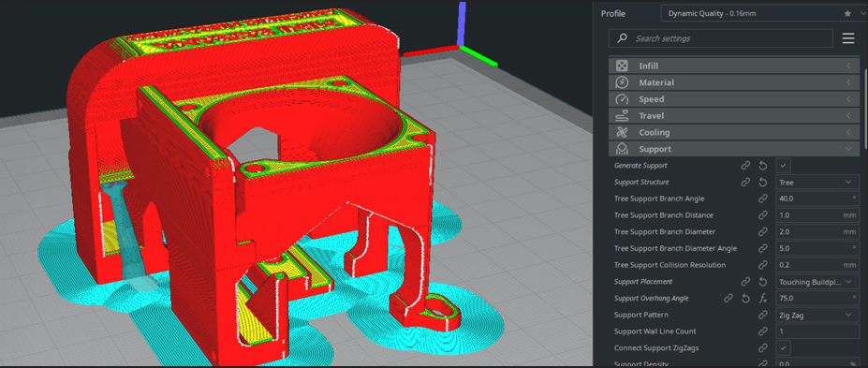This screenshot has height=368, width=868.
Task: Open the Dynamic Quality 0.16mm profile dropdown
Action: 764,13
